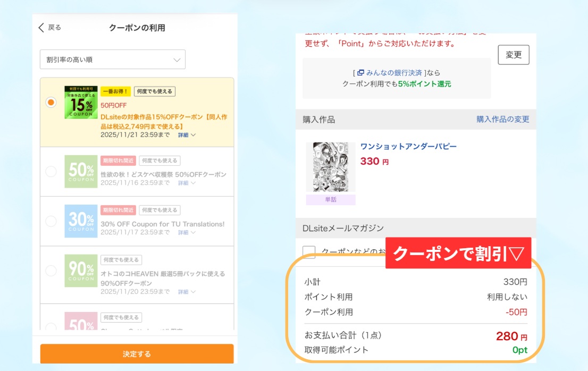The height and width of the screenshot is (371, 588).
Task: Click the 90% OFF coupon badge icon
Action: coord(81,271)
